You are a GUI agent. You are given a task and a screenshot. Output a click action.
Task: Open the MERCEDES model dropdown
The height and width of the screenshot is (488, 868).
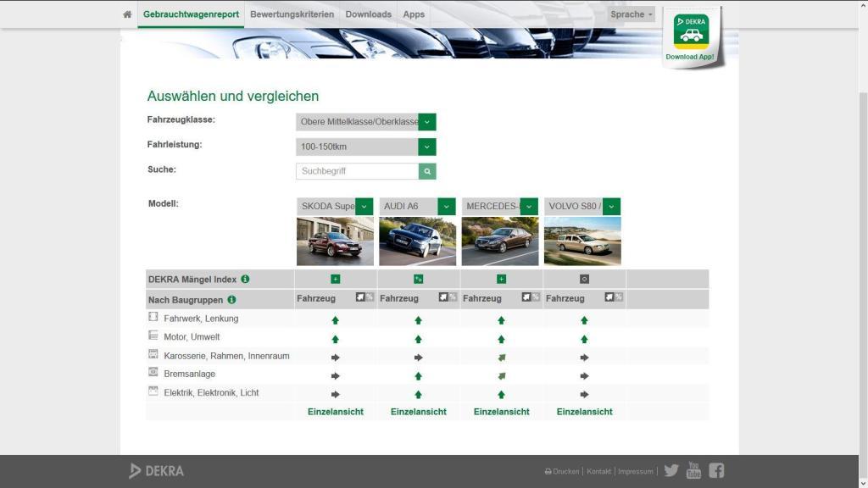tap(500, 207)
